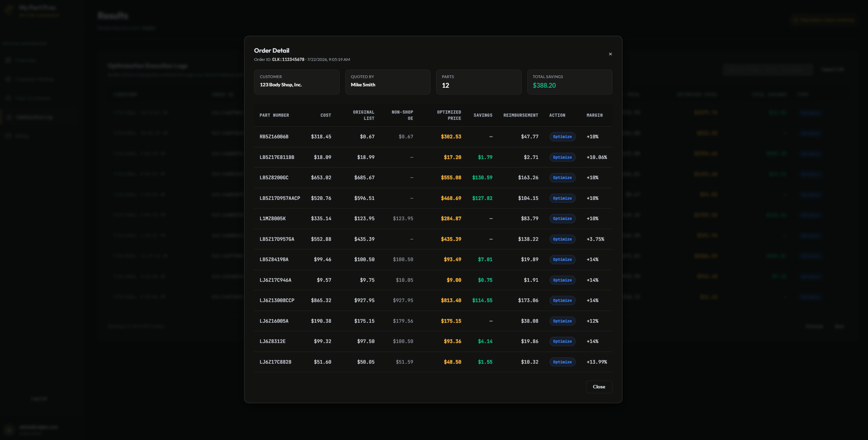Viewport: 868px width, 440px height.
Task: Select the Action column header
Action: (557, 115)
